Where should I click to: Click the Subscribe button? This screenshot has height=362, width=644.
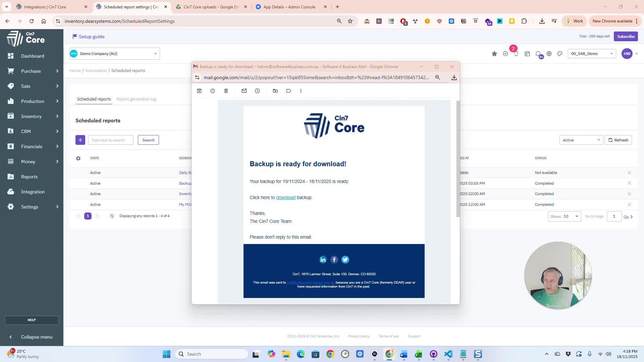point(626,37)
